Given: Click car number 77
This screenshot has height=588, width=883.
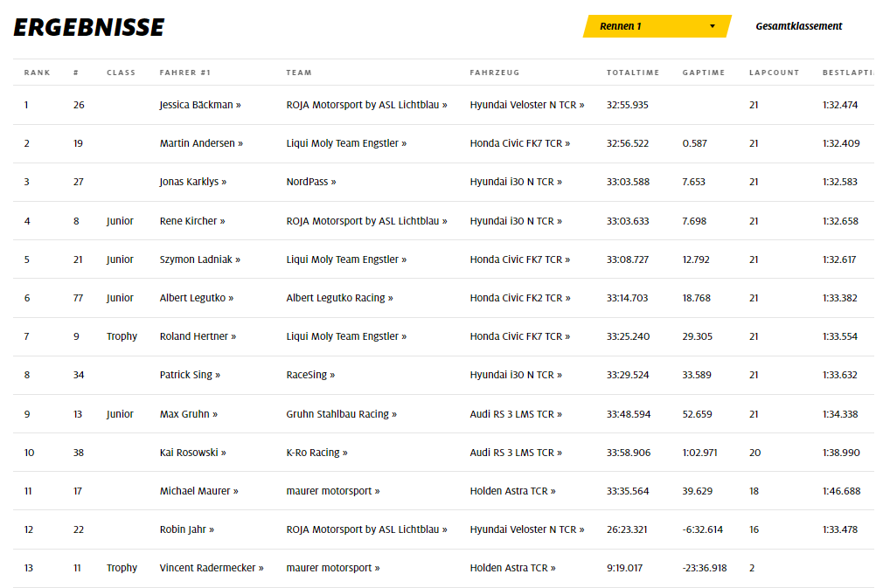Looking at the screenshot, I should pos(79,298).
